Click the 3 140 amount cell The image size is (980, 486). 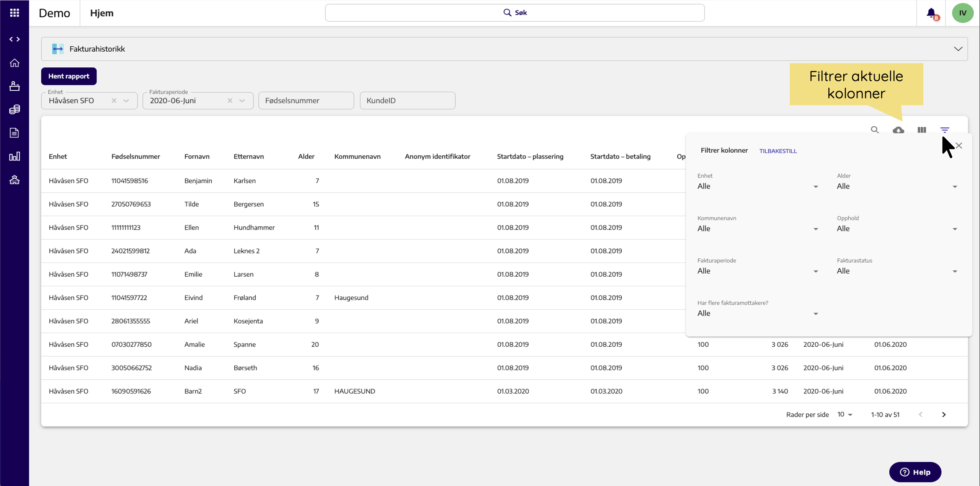(780, 391)
